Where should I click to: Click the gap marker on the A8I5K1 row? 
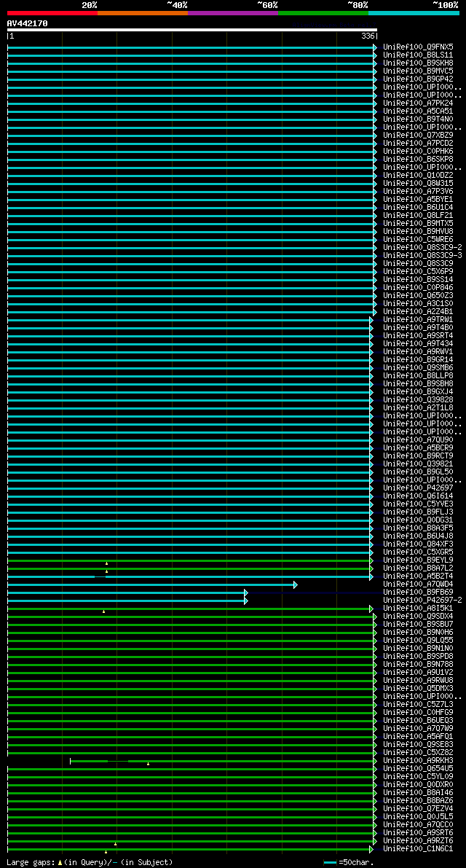(x=104, y=611)
